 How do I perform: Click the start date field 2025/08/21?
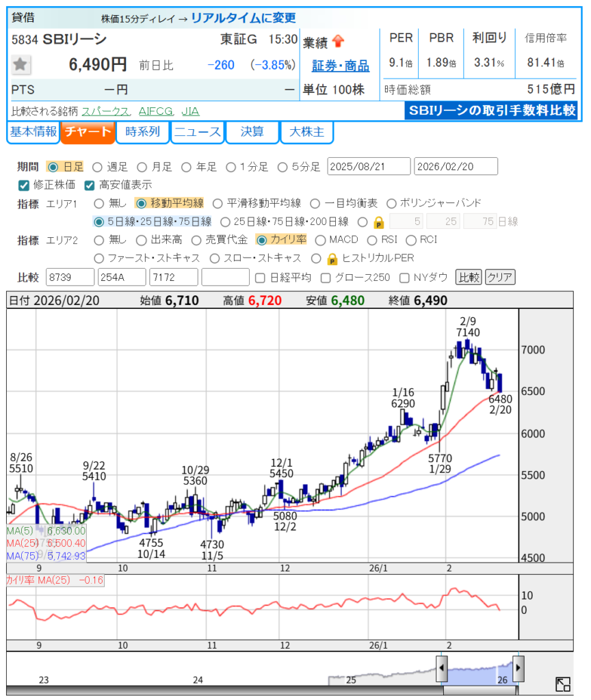click(x=369, y=167)
